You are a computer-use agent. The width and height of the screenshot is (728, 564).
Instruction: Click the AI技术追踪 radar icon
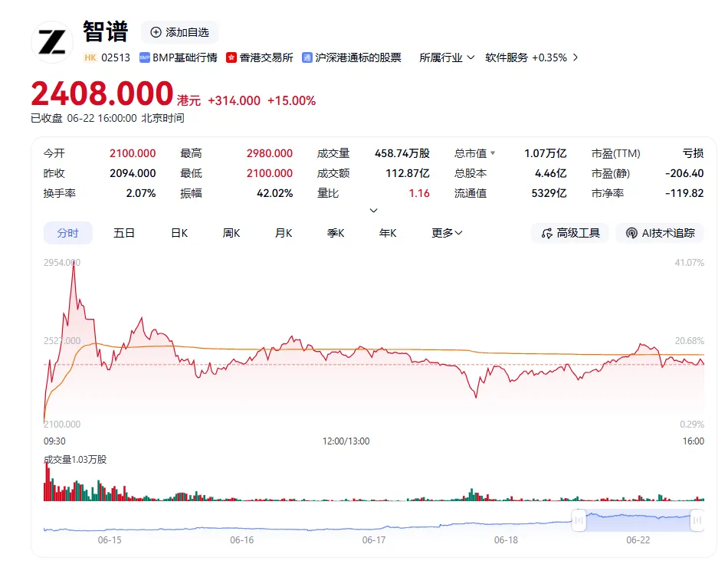pyautogui.click(x=631, y=233)
